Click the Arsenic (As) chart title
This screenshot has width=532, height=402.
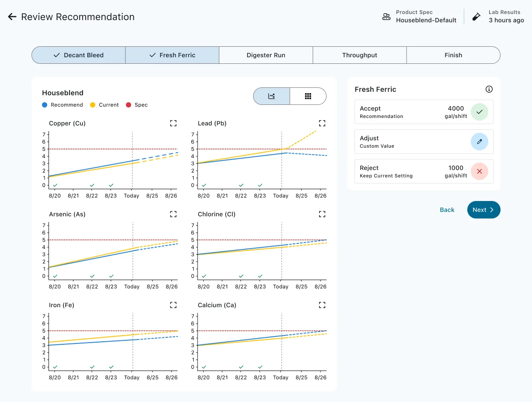click(67, 214)
